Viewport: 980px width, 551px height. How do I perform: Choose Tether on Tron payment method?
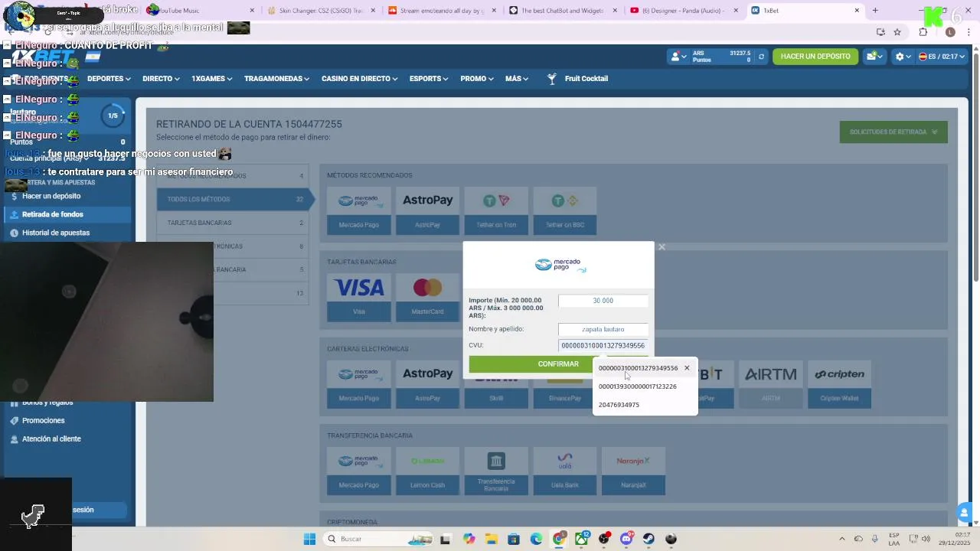496,210
